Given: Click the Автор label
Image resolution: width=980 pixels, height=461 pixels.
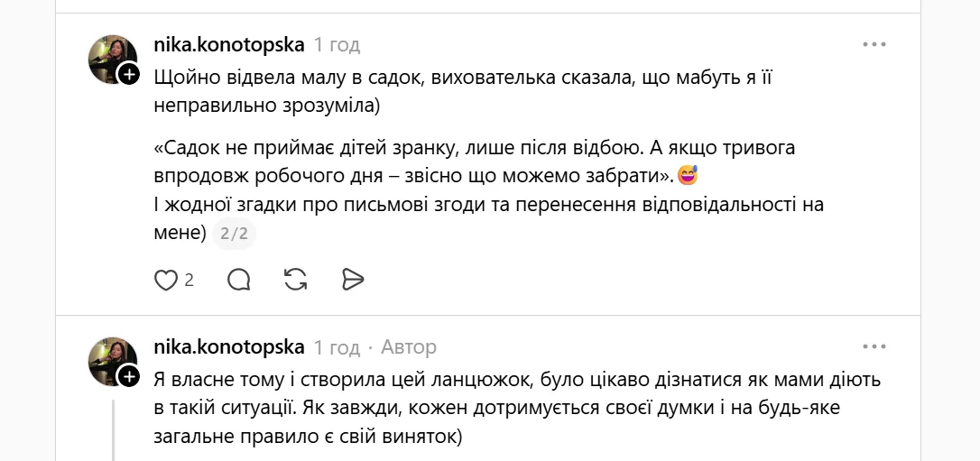Looking at the screenshot, I should tap(409, 346).
